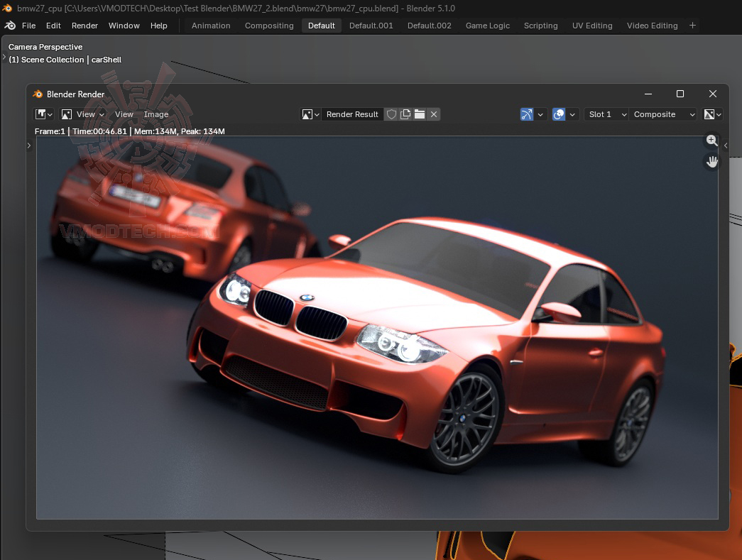Click the Blender Render window title icon

tap(38, 94)
